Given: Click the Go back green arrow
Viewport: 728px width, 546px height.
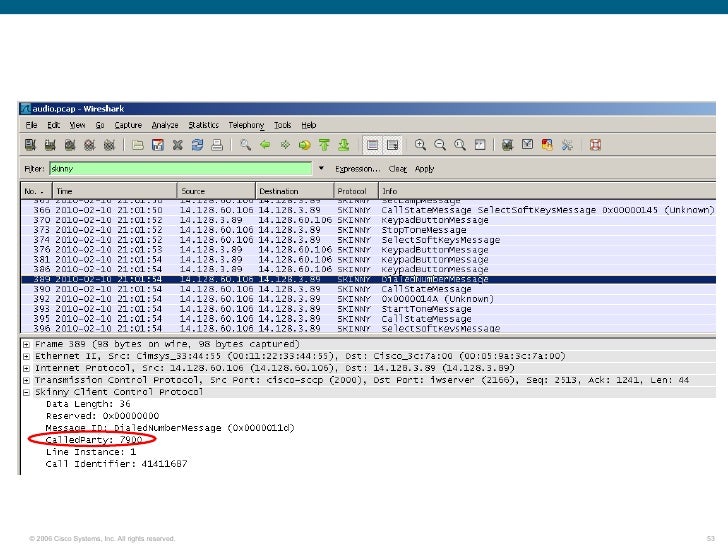Looking at the screenshot, I should pos(264,145).
